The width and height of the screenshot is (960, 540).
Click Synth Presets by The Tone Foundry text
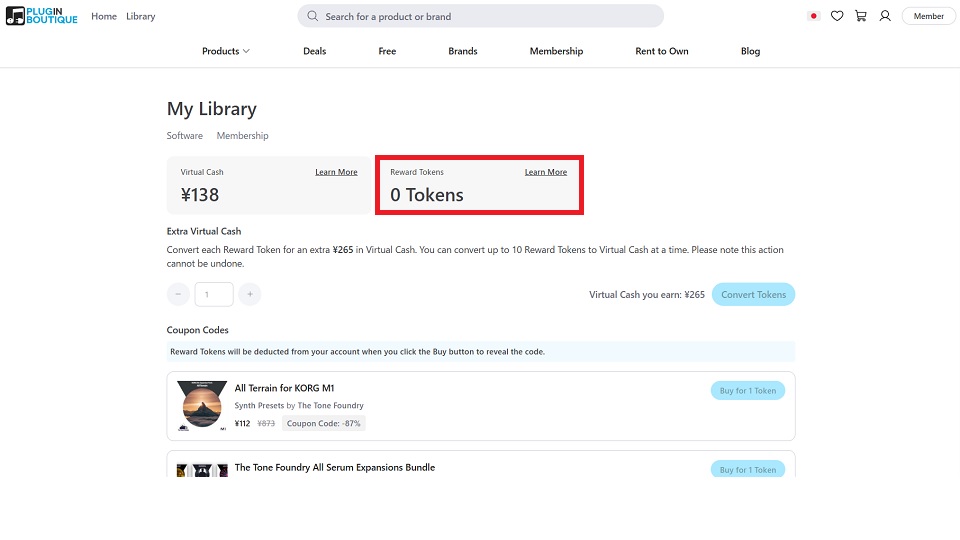[x=299, y=405]
